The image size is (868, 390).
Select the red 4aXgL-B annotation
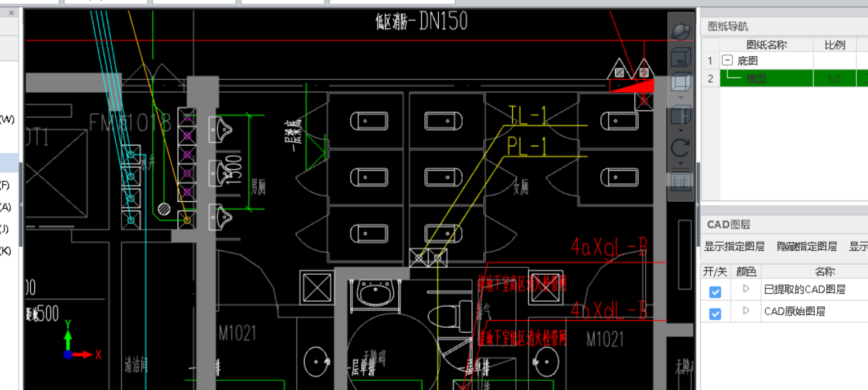click(x=609, y=246)
